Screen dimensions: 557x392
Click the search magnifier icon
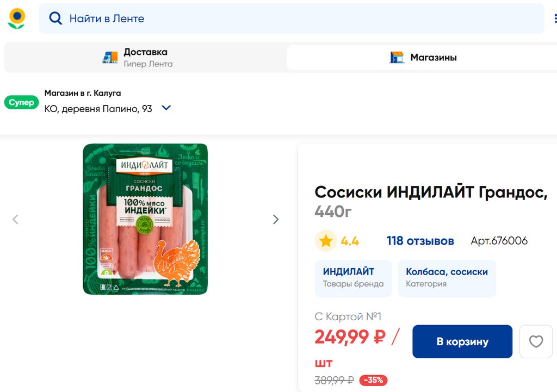point(55,18)
